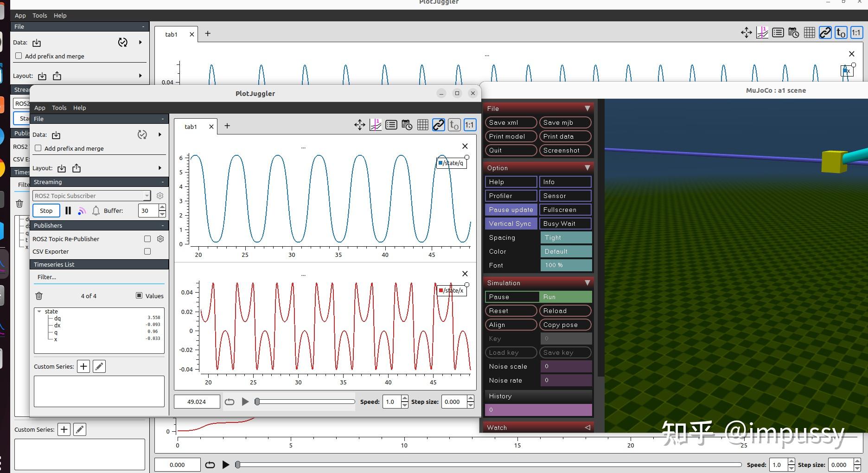Add a new tab with plus button
Image resolution: width=868 pixels, height=473 pixels.
coord(227,126)
